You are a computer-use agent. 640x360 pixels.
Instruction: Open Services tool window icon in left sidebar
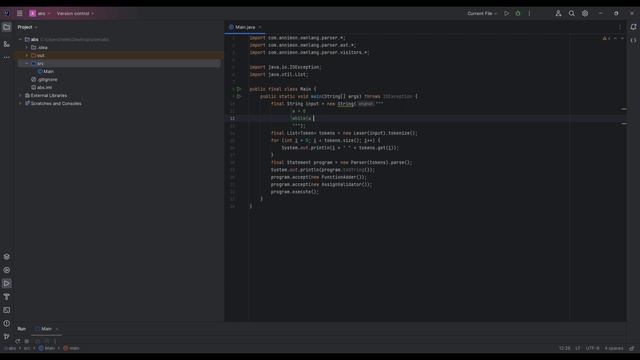7,270
